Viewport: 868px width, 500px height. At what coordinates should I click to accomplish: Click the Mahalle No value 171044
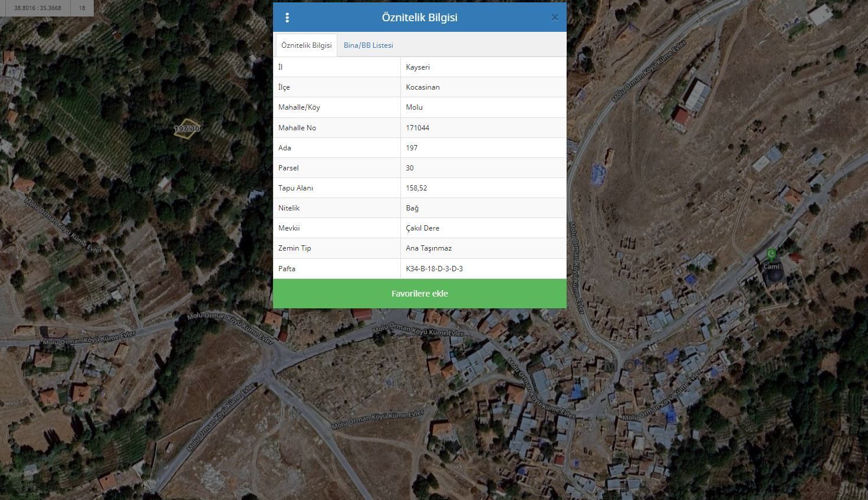417,128
